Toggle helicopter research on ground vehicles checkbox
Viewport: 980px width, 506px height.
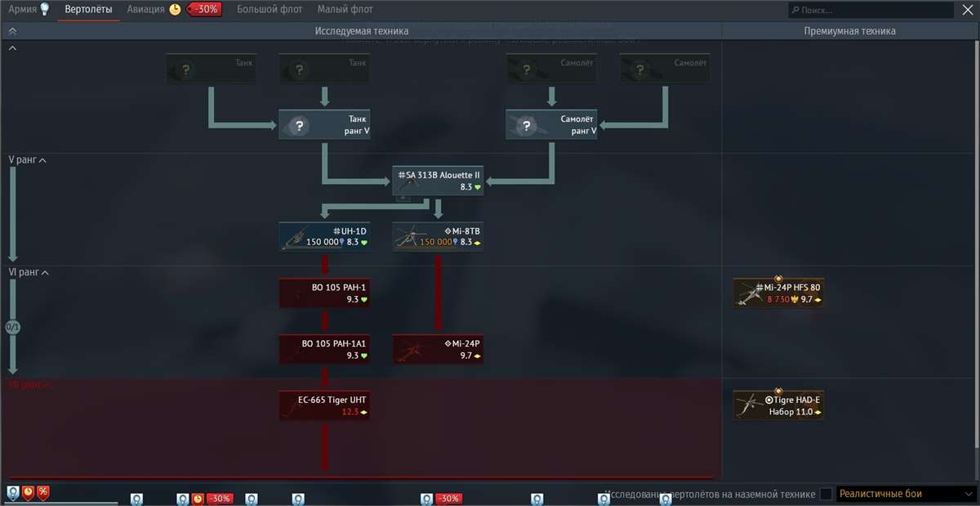coord(826,494)
